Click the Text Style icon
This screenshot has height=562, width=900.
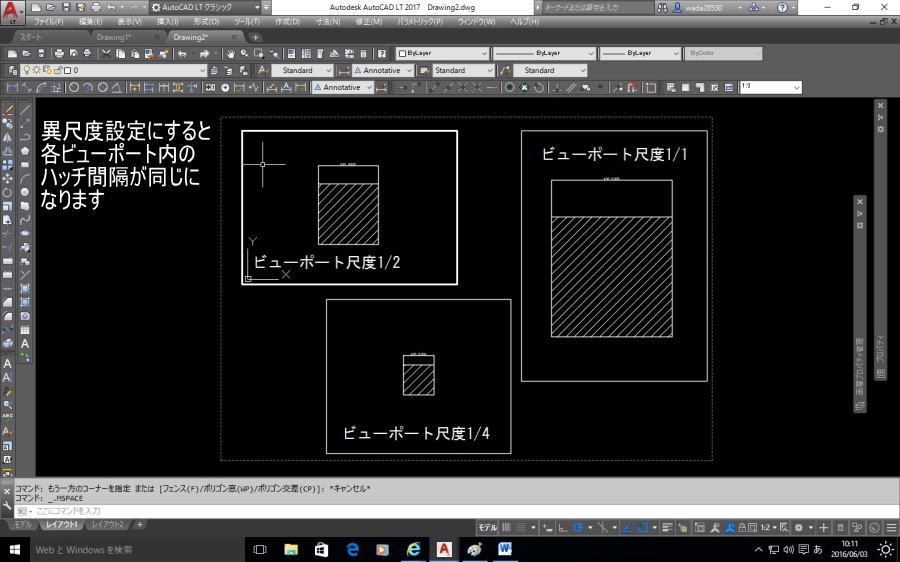(262, 70)
